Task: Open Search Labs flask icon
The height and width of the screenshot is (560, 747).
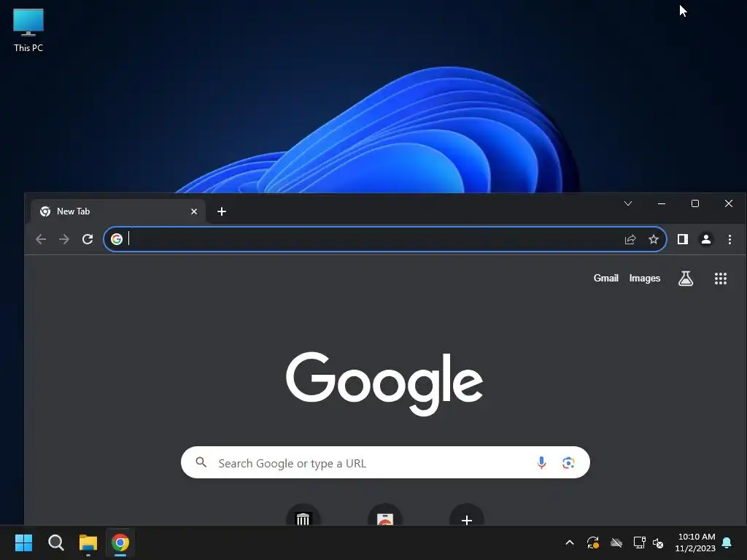Action: (x=686, y=279)
